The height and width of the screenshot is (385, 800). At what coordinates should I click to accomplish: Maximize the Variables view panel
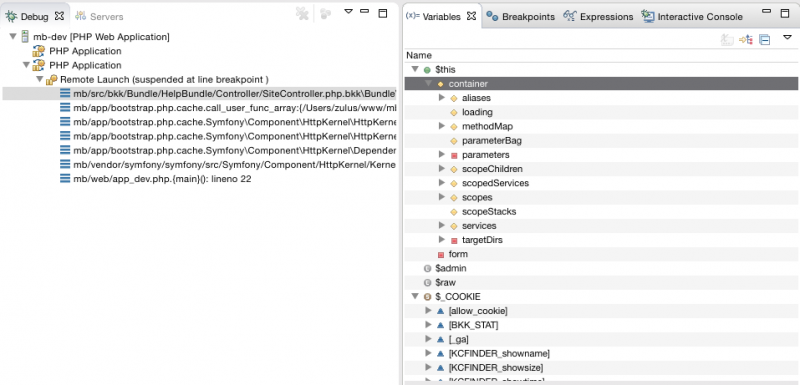(x=785, y=13)
